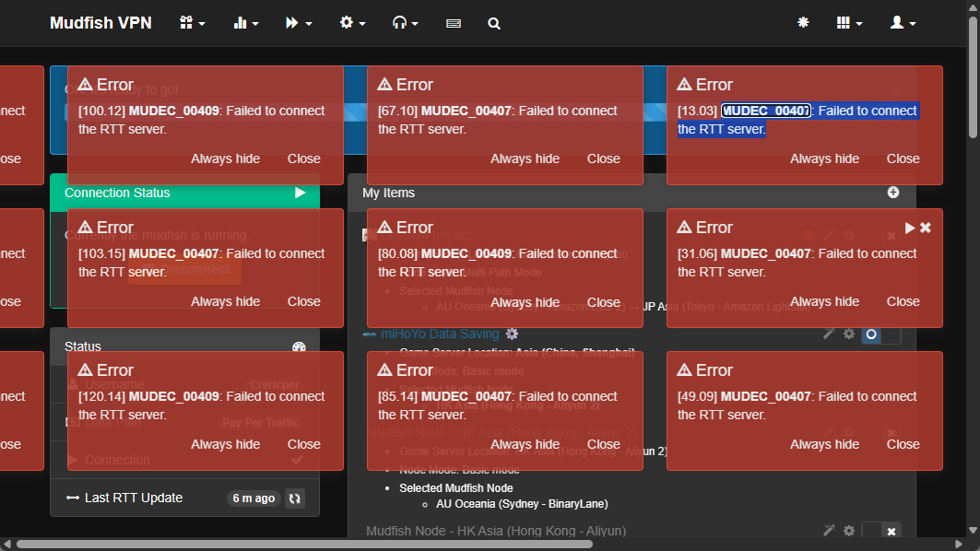Close the [49.09] MUDEC_00407 error
Viewport: 980px width, 551px height.
click(x=903, y=444)
